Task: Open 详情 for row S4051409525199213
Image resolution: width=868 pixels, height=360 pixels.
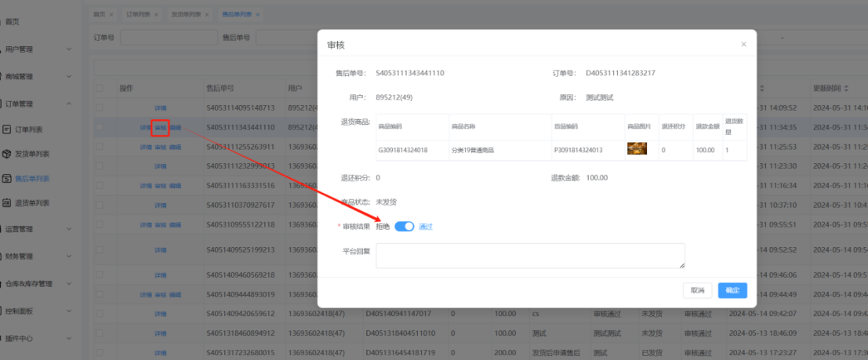Action: 161,249
